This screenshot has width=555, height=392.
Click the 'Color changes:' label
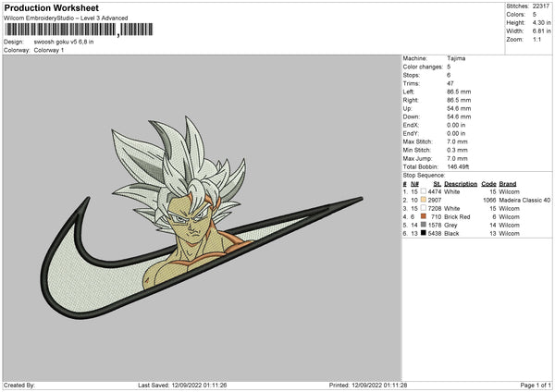coord(423,67)
